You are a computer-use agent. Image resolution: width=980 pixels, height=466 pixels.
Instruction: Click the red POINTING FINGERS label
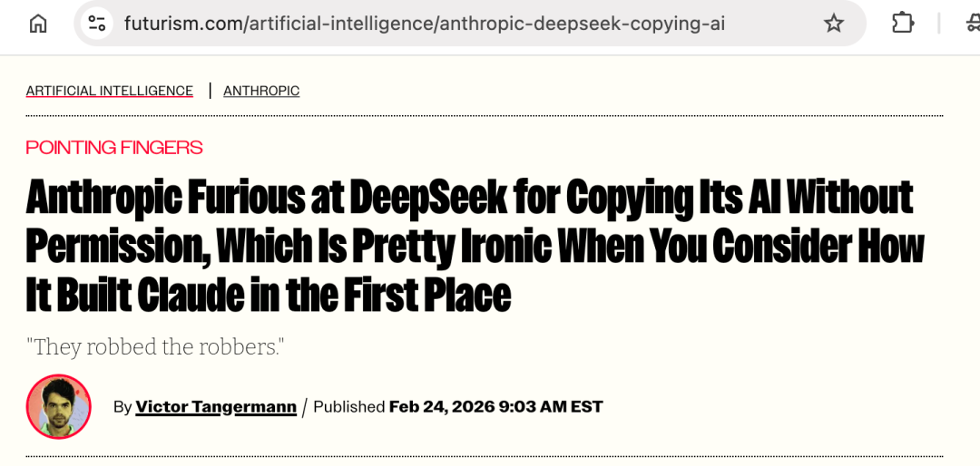point(114,147)
